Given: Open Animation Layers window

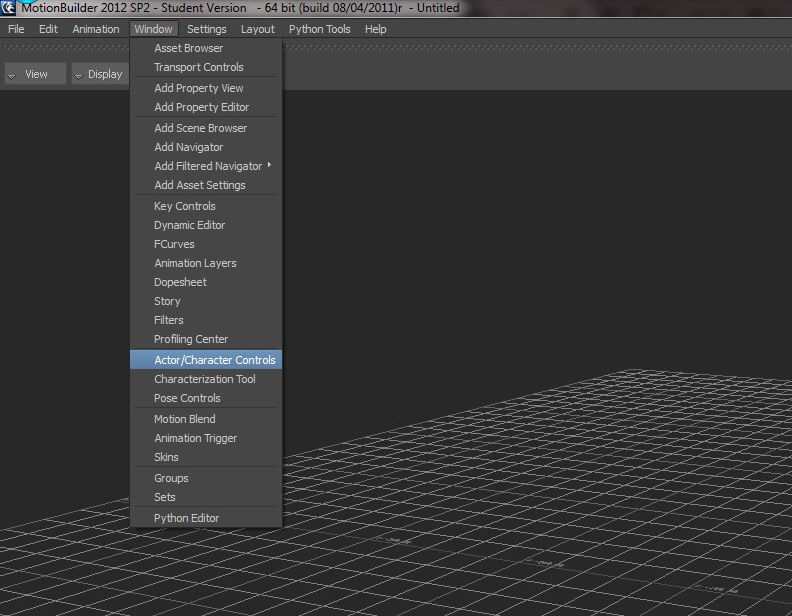Looking at the screenshot, I should 206,263.
